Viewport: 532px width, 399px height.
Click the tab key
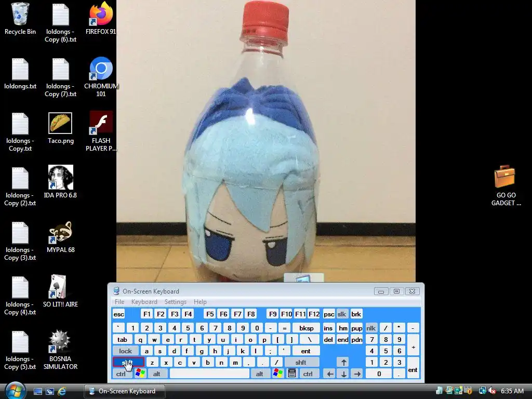click(123, 340)
